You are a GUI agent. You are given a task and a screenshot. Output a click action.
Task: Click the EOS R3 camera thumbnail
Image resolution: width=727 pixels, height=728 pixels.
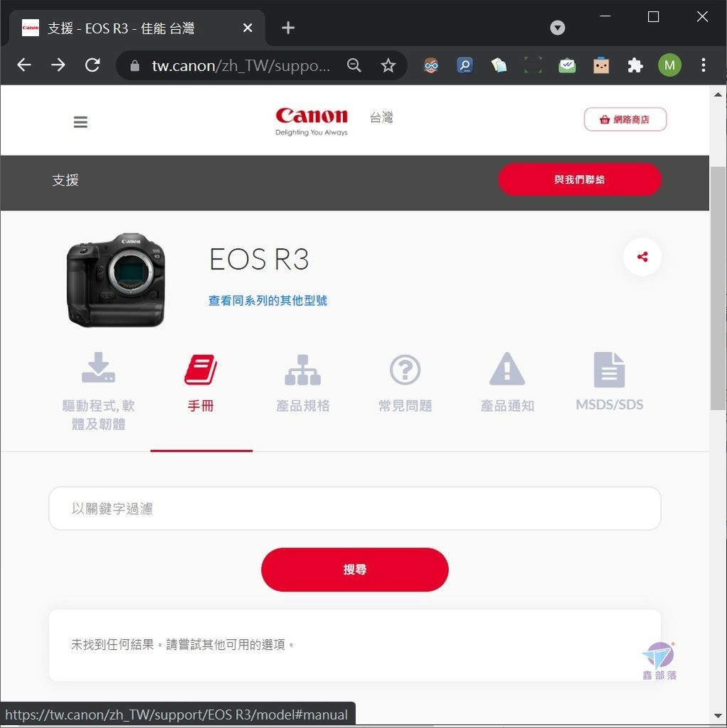pos(116,280)
